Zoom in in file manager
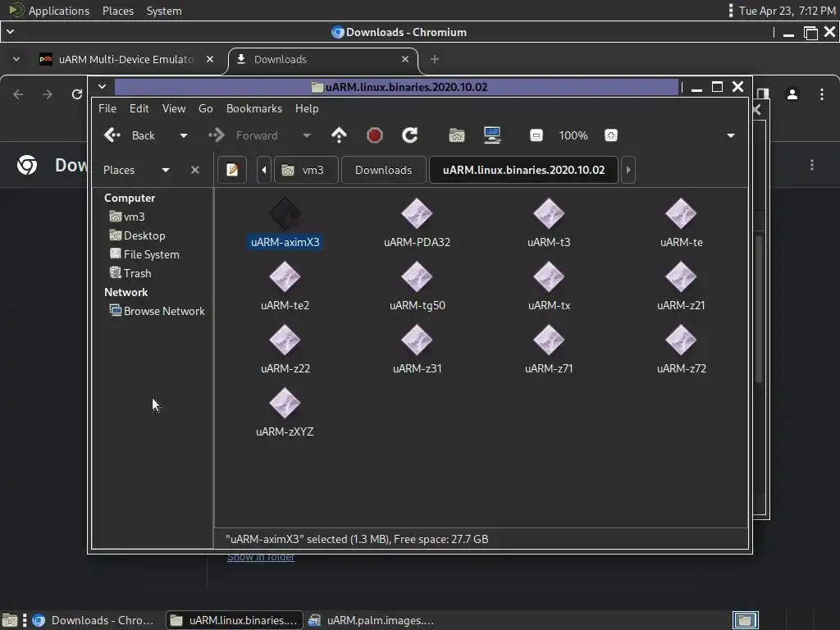Viewport: 840px width, 630px height. tap(610, 135)
